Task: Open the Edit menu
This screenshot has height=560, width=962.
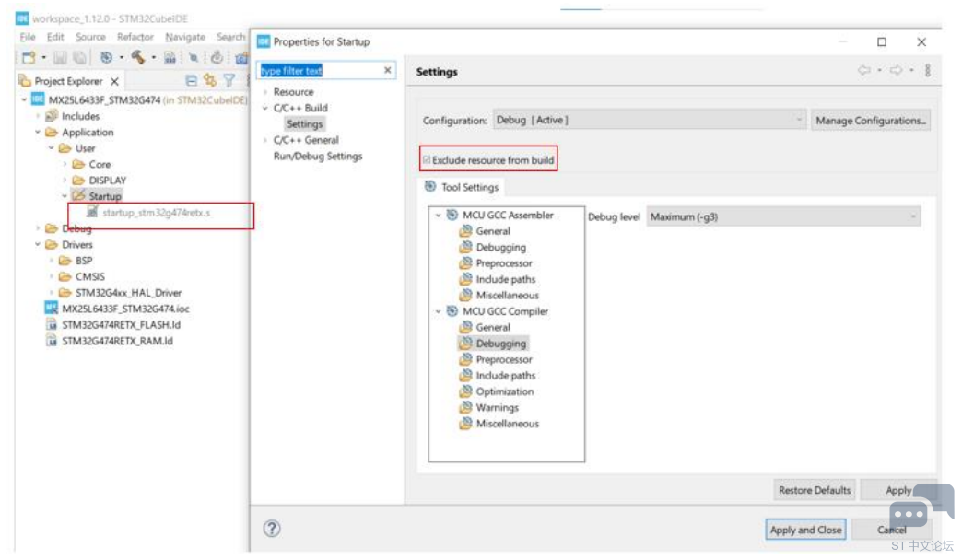Action: click(55, 37)
